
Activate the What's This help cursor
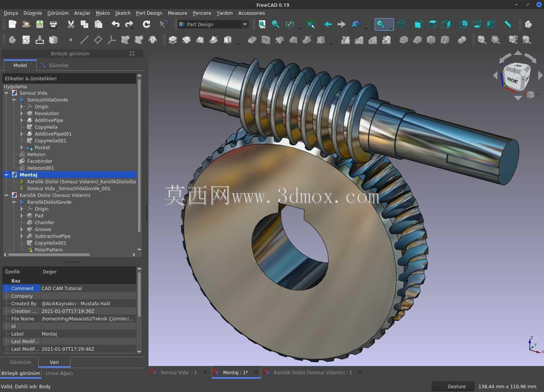point(164,24)
